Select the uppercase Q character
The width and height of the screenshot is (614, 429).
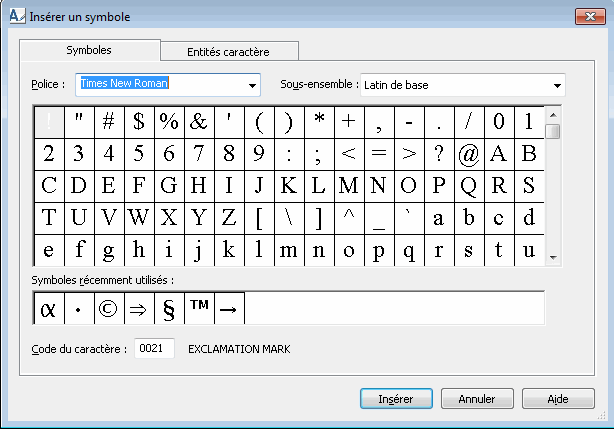469,186
